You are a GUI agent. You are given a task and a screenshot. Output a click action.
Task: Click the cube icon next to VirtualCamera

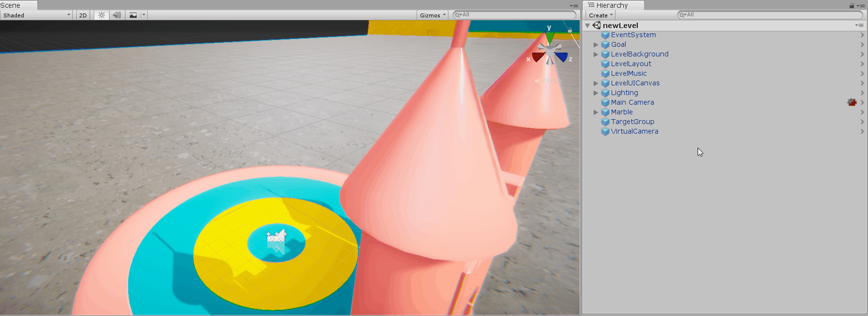[x=605, y=131]
